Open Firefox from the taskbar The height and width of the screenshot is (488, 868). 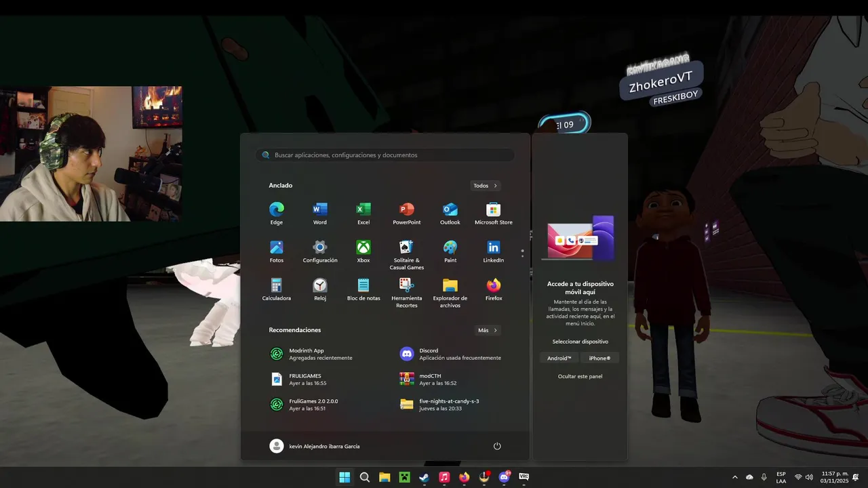[464, 477]
